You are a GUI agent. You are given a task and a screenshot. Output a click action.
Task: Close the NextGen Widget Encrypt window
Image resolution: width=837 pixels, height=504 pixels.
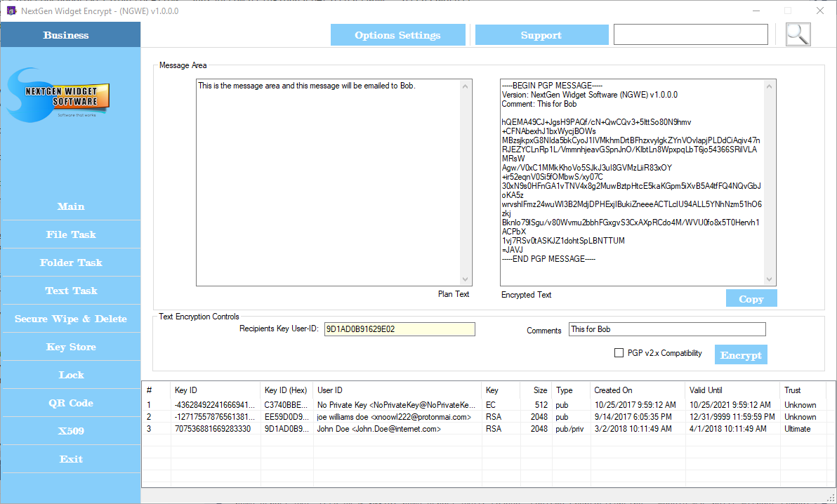pyautogui.click(x=820, y=11)
